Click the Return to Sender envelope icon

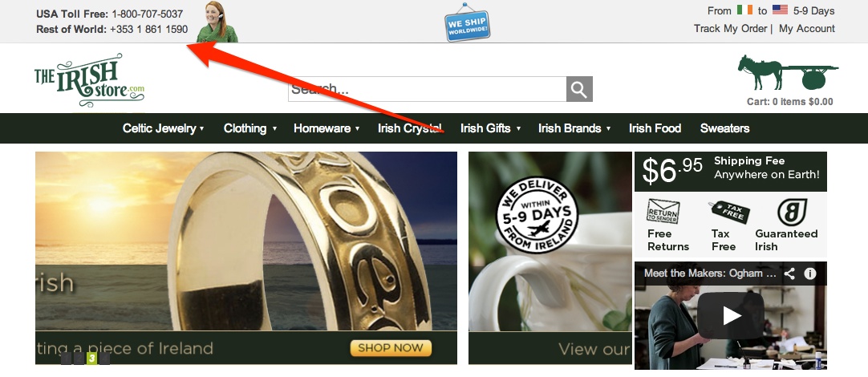663,211
